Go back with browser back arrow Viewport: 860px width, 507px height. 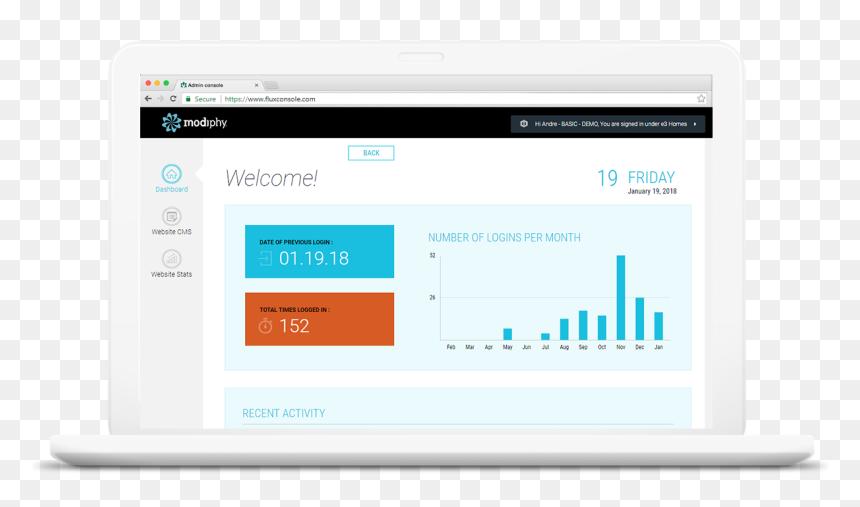pos(148,99)
